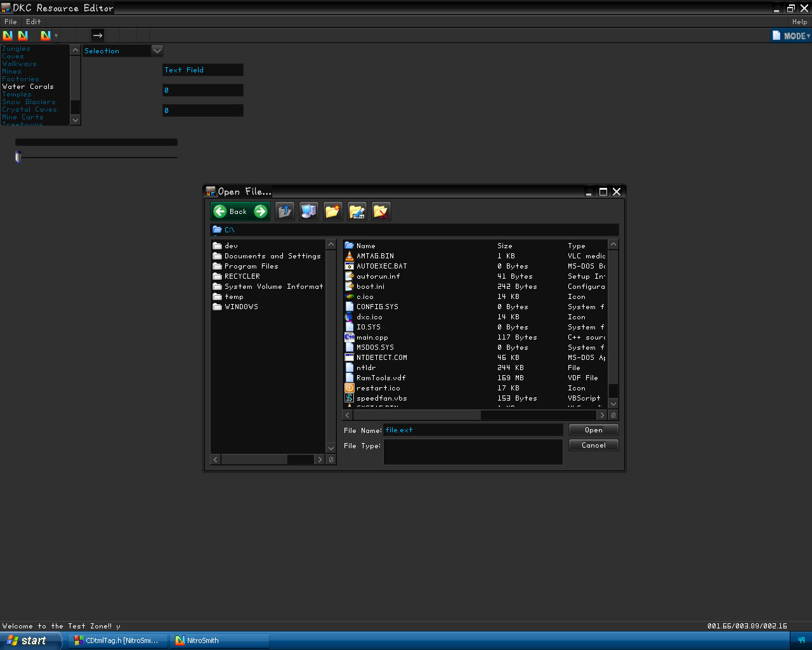Click the Cancel button
This screenshot has height=650, width=812.
[x=593, y=445]
